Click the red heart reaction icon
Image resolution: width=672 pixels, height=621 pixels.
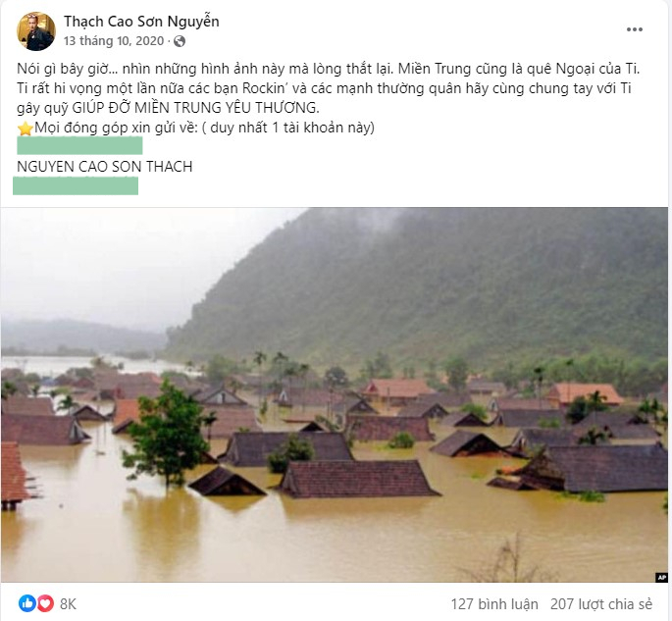(x=44, y=602)
